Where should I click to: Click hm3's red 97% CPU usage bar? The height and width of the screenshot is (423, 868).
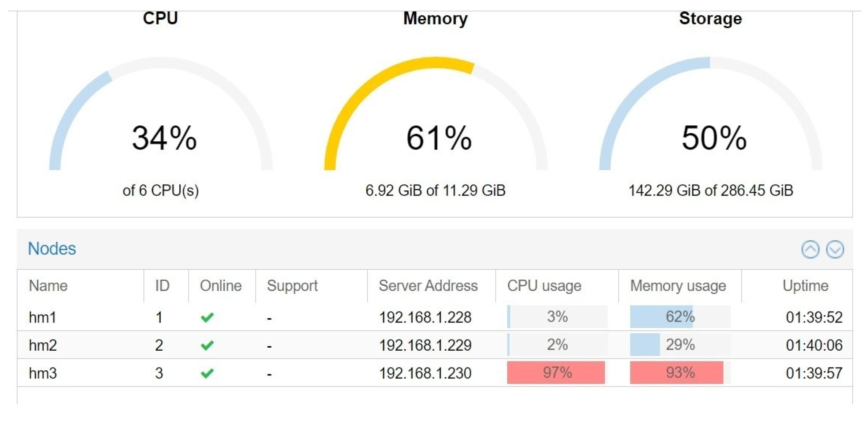click(x=557, y=373)
